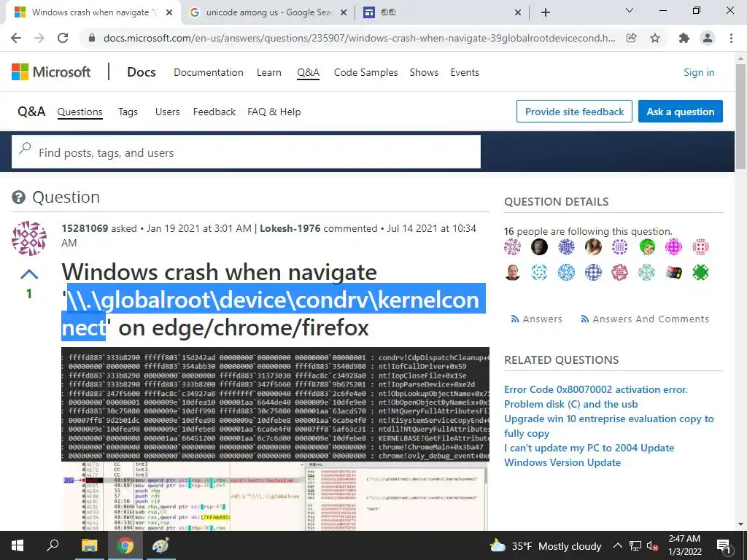The image size is (747, 560).
Task: Click the page vertical scrollbar thumb
Action: pos(740,116)
